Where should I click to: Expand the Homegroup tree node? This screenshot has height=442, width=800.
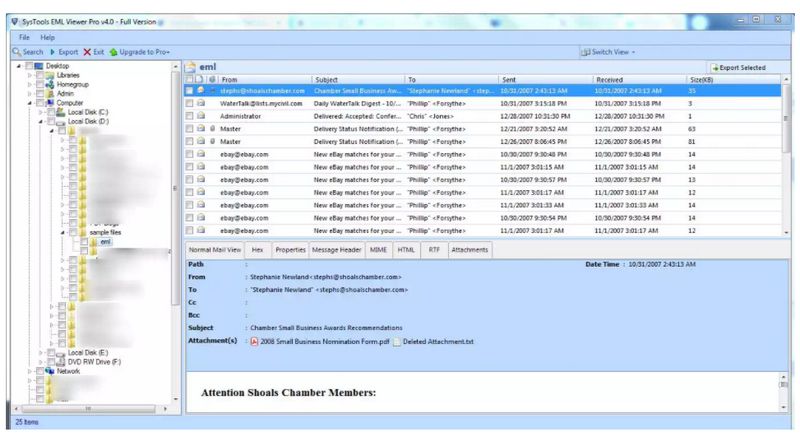tap(31, 84)
